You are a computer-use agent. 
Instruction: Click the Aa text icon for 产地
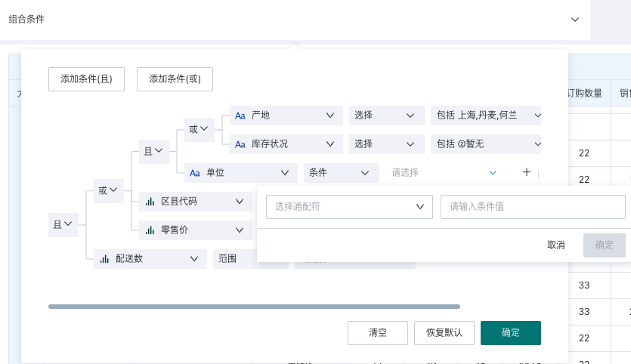pos(240,116)
